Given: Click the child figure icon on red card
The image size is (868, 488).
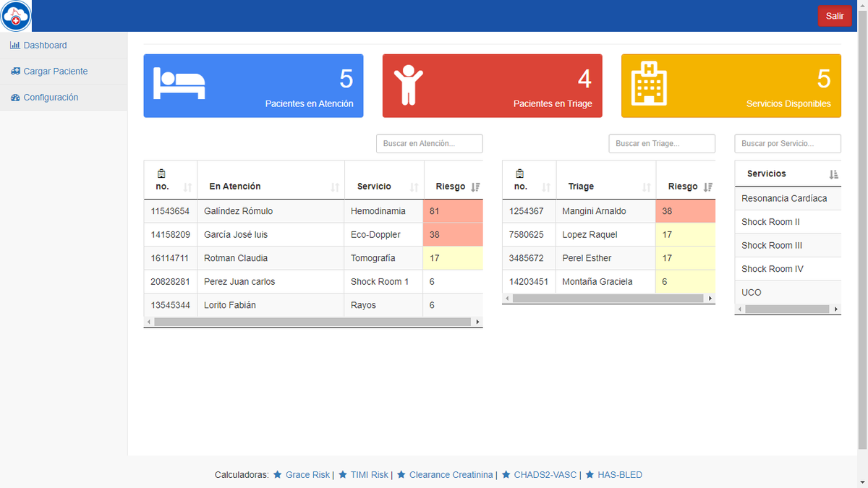Looking at the screenshot, I should (x=408, y=85).
